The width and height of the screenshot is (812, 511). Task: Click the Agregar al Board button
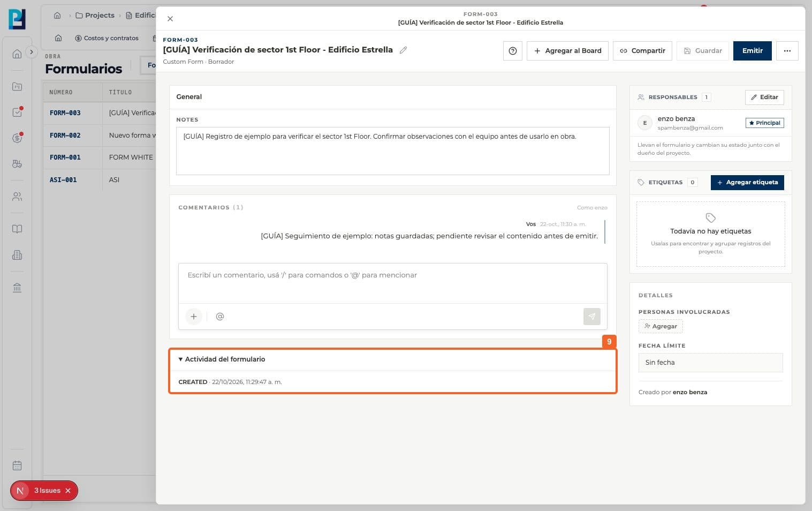[x=567, y=51]
